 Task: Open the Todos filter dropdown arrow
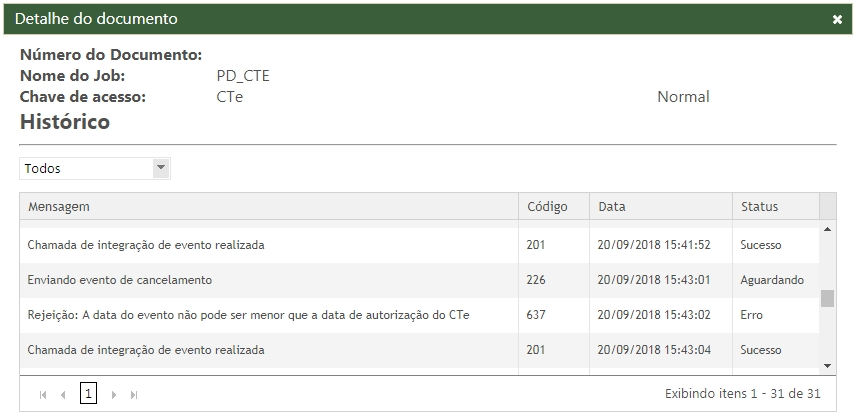tap(161, 168)
